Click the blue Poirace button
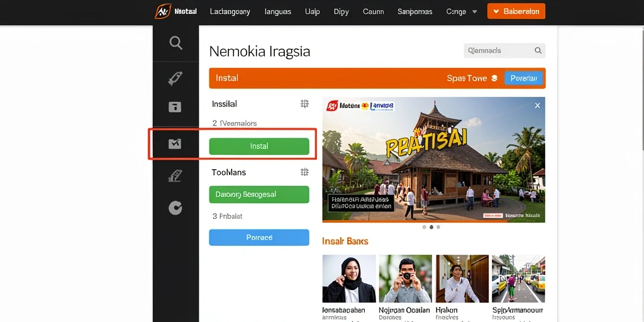This screenshot has width=644, height=322. tap(258, 237)
